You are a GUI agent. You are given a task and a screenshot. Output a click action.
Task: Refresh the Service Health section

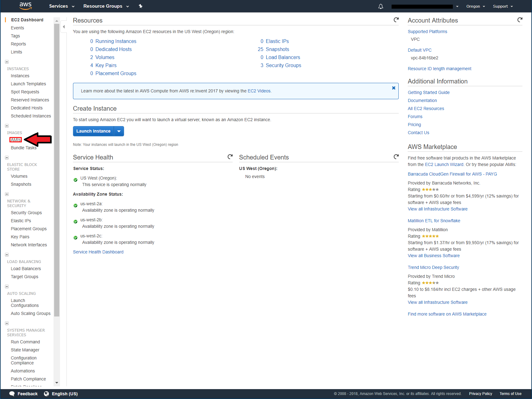pyautogui.click(x=230, y=157)
